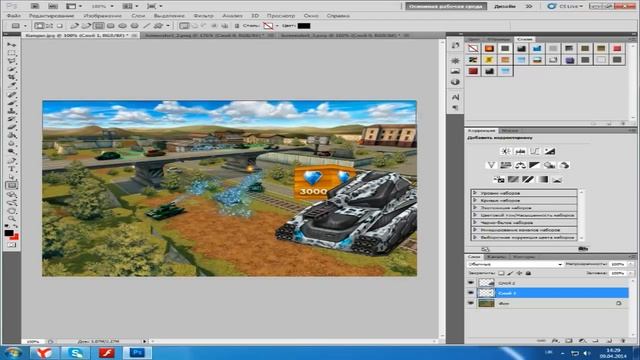Add a Levels adjustment from Adjustments panel
The width and height of the screenshot is (640, 360).
pyautogui.click(x=520, y=151)
